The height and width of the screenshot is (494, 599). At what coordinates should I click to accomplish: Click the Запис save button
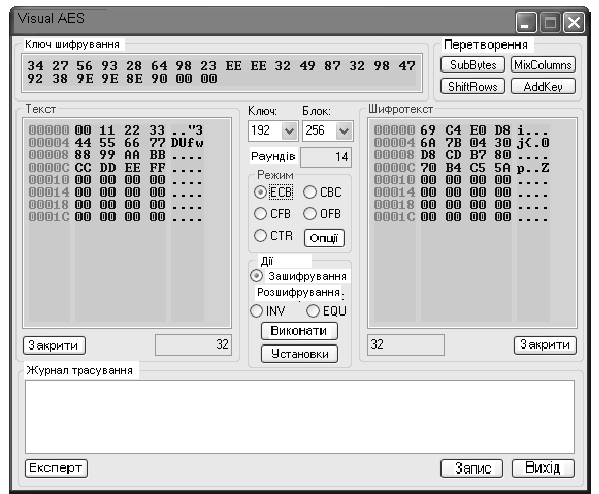click(x=471, y=468)
